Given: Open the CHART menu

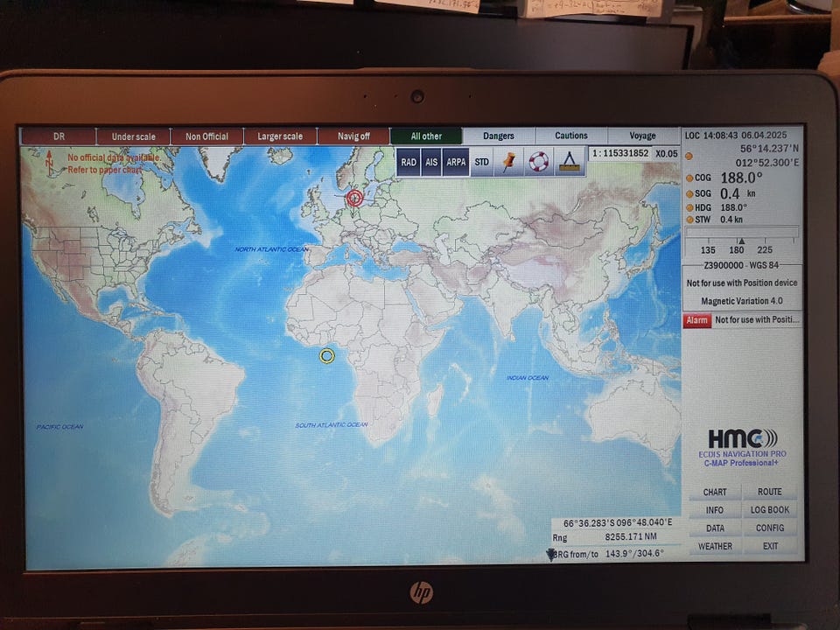Looking at the screenshot, I should (715, 492).
